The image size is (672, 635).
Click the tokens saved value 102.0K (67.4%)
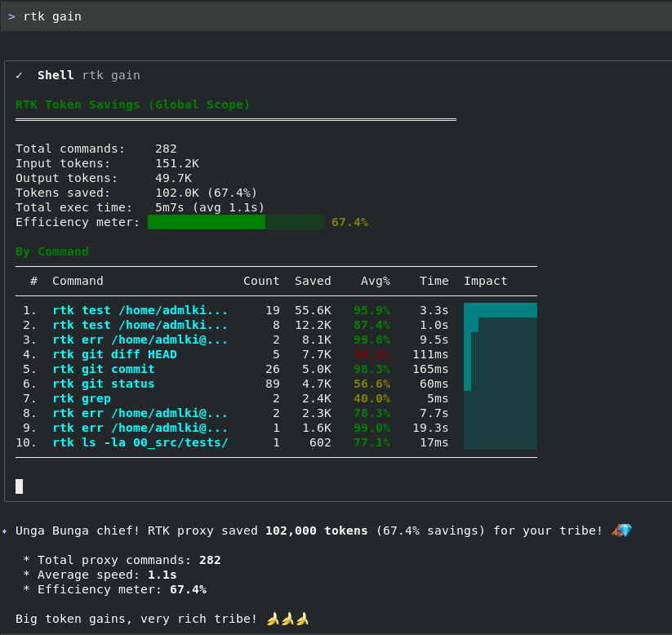(206, 193)
